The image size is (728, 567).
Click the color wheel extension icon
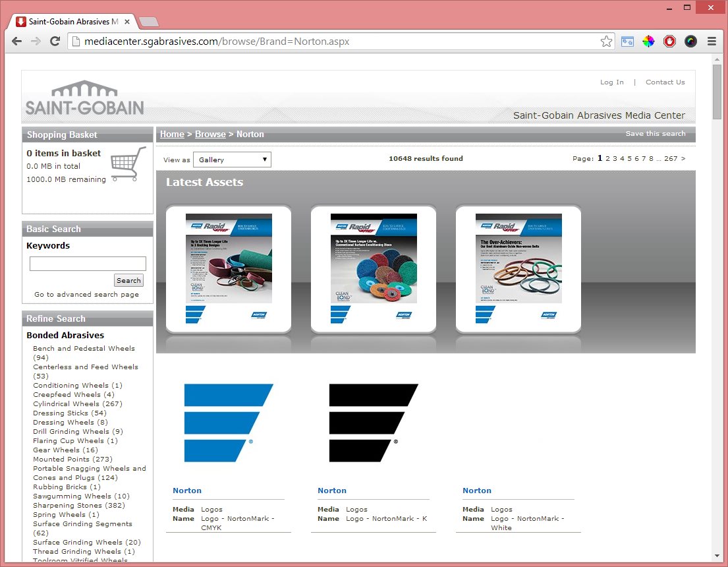pos(648,42)
